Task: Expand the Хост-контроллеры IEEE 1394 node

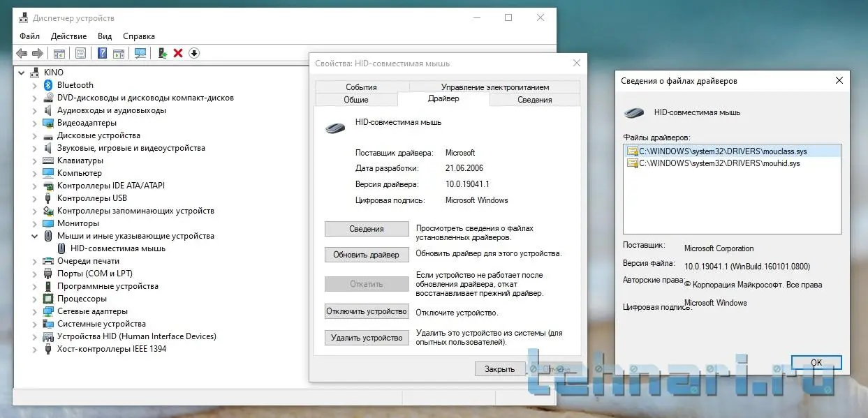Action: pos(35,349)
